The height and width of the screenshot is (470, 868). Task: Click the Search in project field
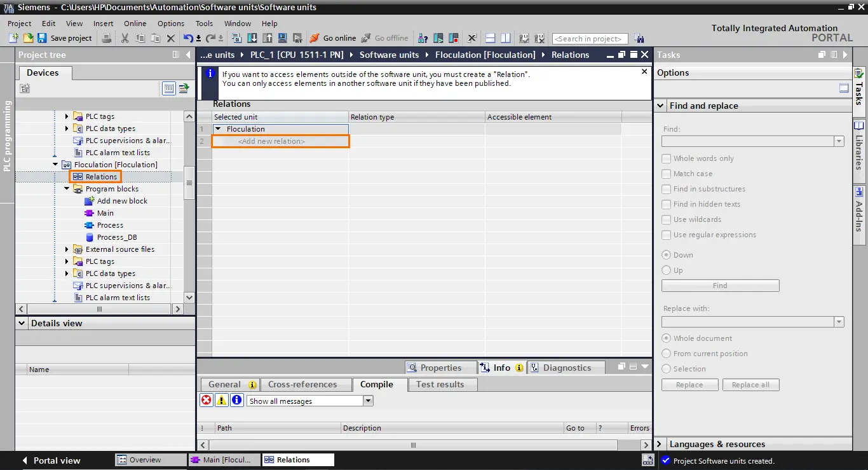click(x=590, y=39)
